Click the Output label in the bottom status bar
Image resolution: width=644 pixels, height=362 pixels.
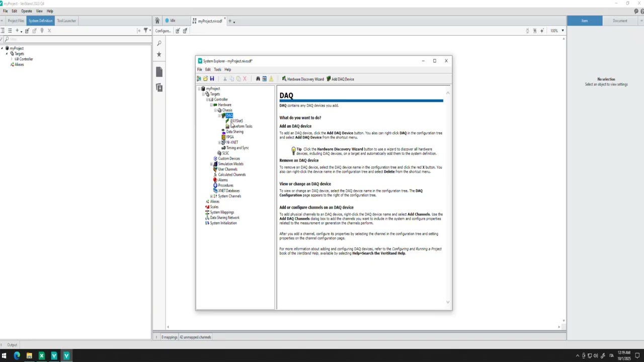pos(12,345)
